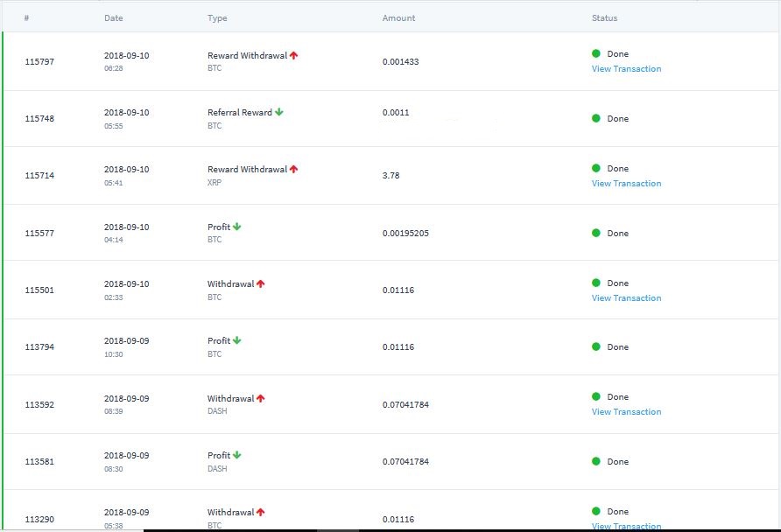Click green arrow on DASH Profit row
Image resolution: width=781 pixels, height=532 pixels.
(x=236, y=455)
